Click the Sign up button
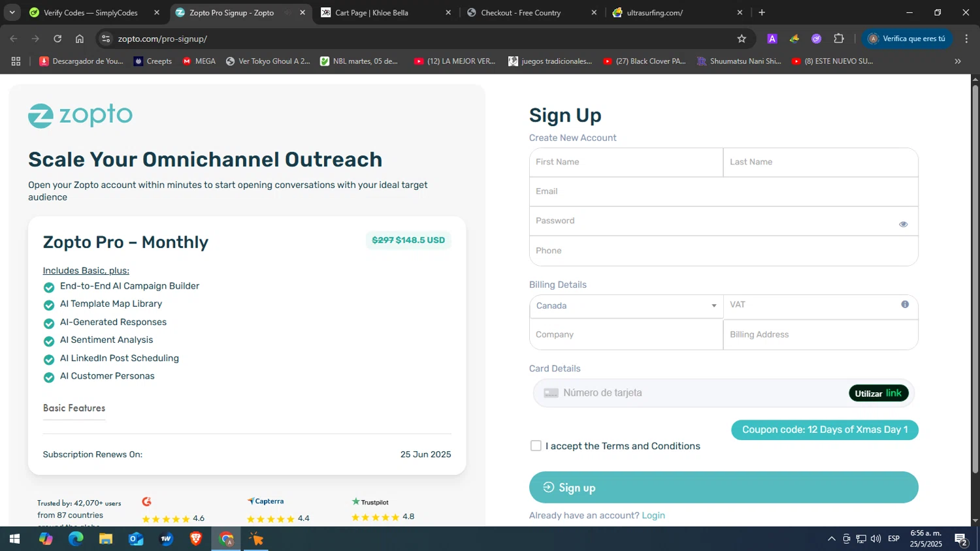 (x=723, y=488)
